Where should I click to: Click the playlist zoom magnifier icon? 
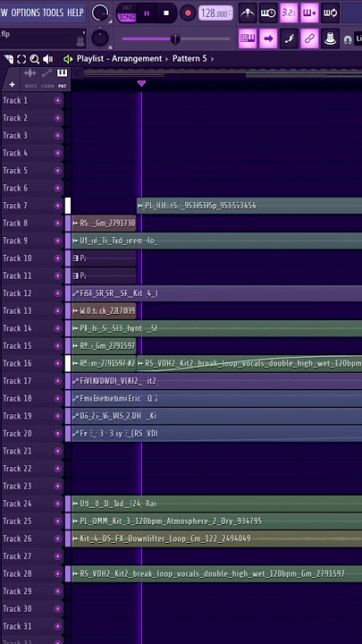click(35, 59)
